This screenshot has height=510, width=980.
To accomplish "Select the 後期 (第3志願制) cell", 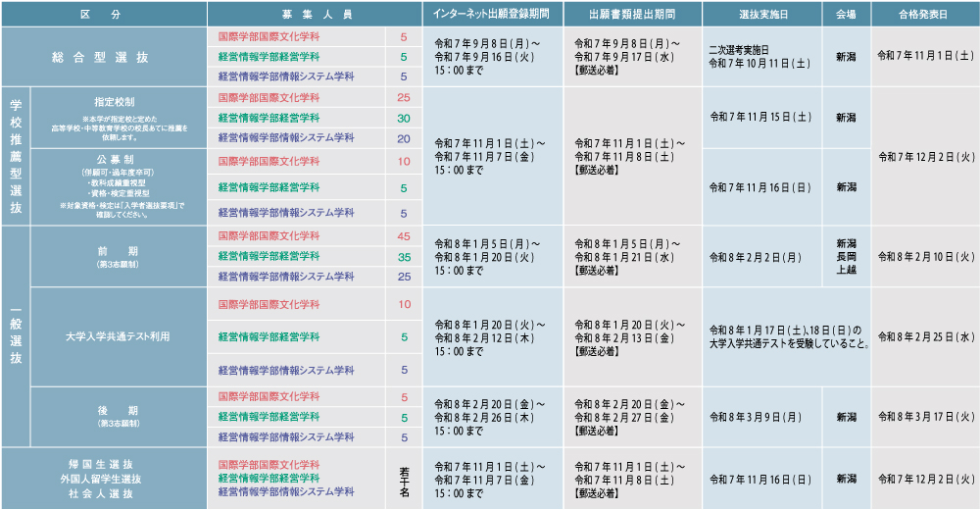I will coord(119,416).
